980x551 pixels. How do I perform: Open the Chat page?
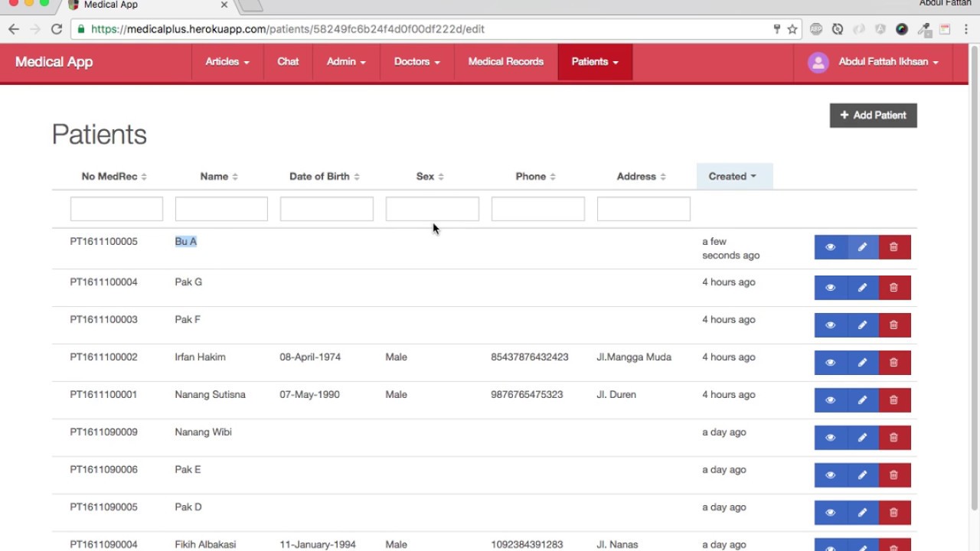pyautogui.click(x=288, y=62)
